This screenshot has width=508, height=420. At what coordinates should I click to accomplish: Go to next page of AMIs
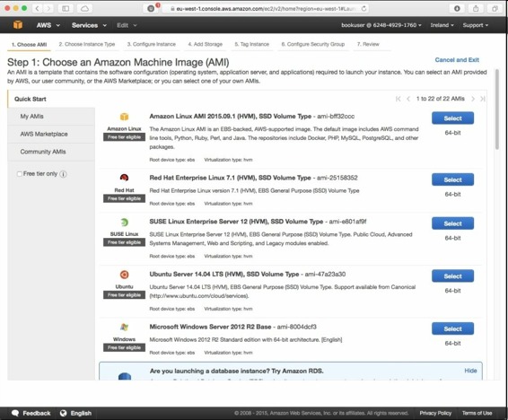(473, 99)
